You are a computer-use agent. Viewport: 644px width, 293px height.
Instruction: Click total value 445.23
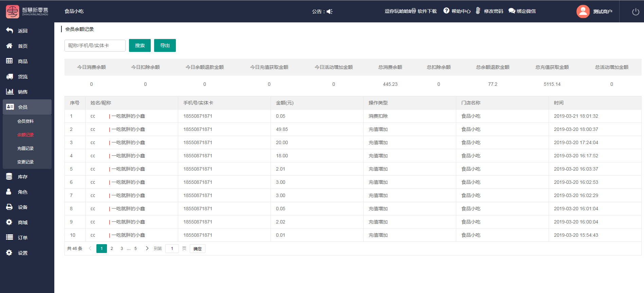click(x=390, y=84)
